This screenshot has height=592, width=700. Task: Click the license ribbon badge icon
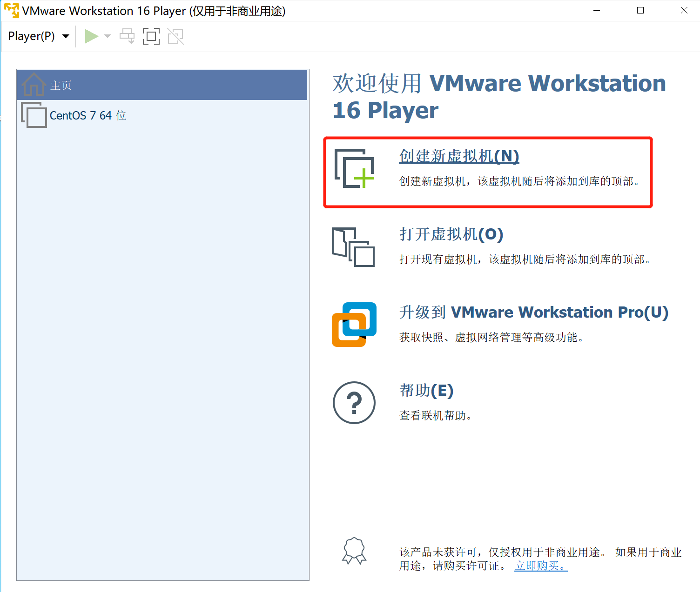click(354, 551)
